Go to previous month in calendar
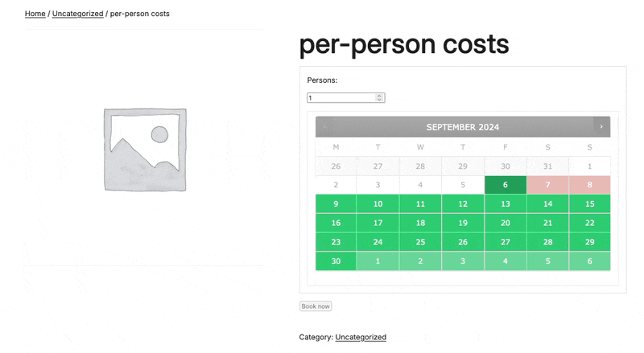Image resolution: width=644 pixels, height=353 pixels. coord(324,127)
